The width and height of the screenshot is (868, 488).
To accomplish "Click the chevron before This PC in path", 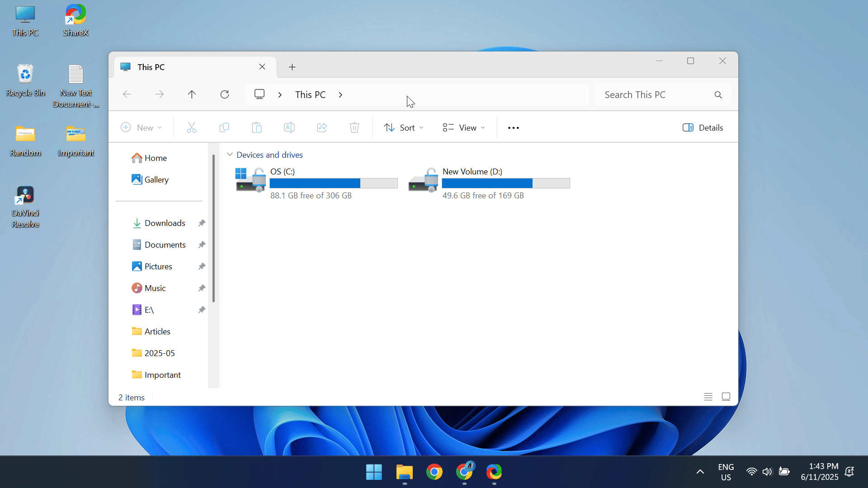I will [x=280, y=95].
